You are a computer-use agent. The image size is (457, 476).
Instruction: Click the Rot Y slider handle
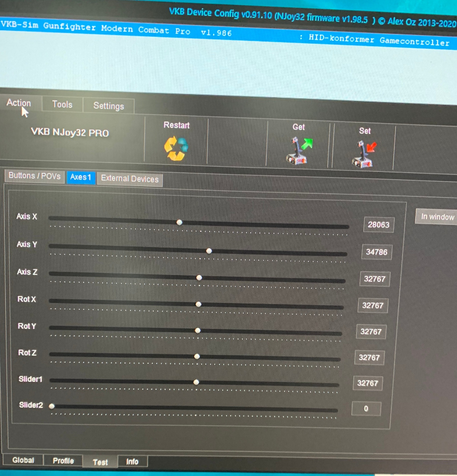coord(198,331)
